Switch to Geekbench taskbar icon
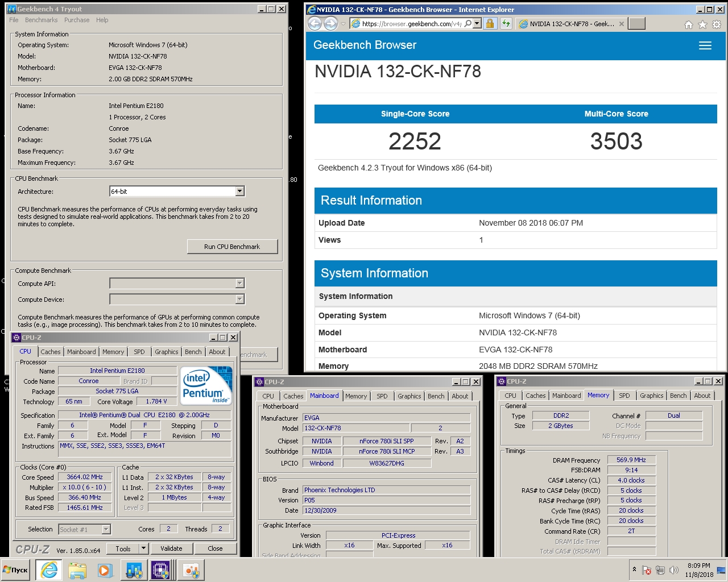The image size is (728, 582). click(x=134, y=570)
